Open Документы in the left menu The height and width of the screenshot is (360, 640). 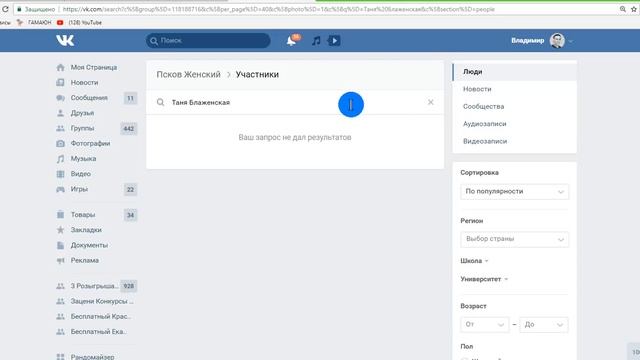(x=89, y=245)
